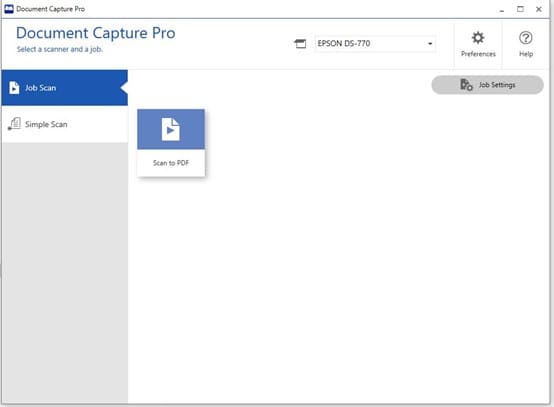Switch to the Simple Scan tab

[65, 124]
